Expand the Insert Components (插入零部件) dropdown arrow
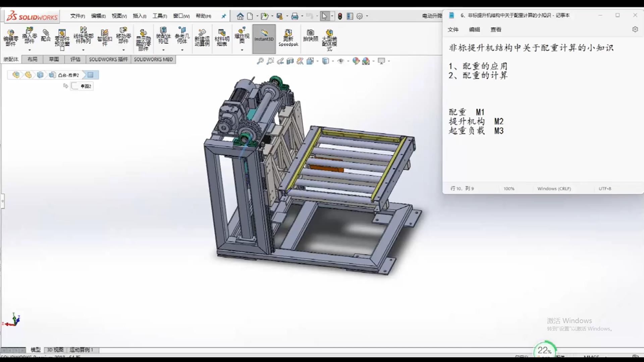 coord(30,50)
